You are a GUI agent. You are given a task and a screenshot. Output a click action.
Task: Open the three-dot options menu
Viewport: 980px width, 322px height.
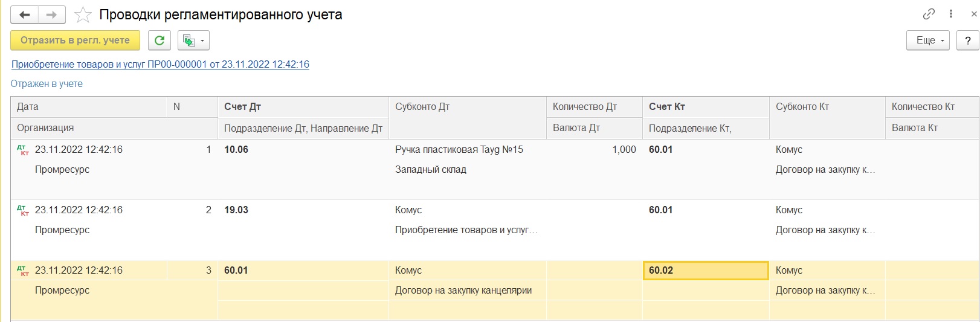[x=951, y=13]
